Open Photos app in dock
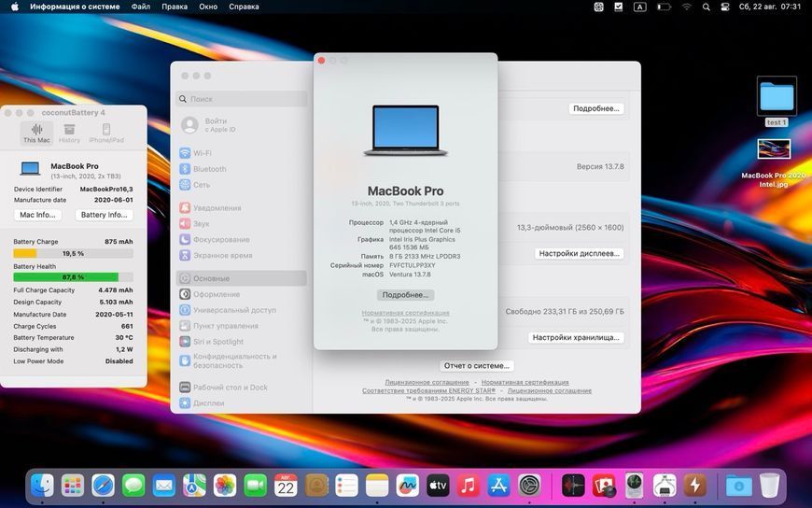Viewport: 812px width, 508px height. 225,486
